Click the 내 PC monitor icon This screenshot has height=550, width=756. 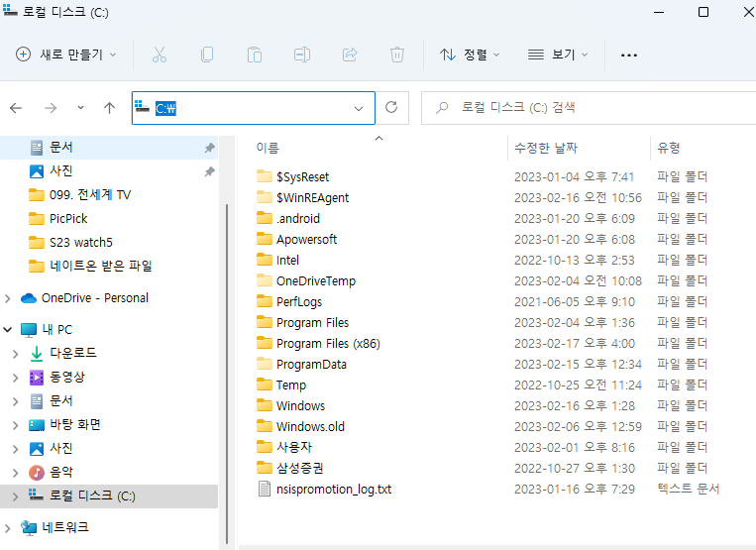[29, 330]
